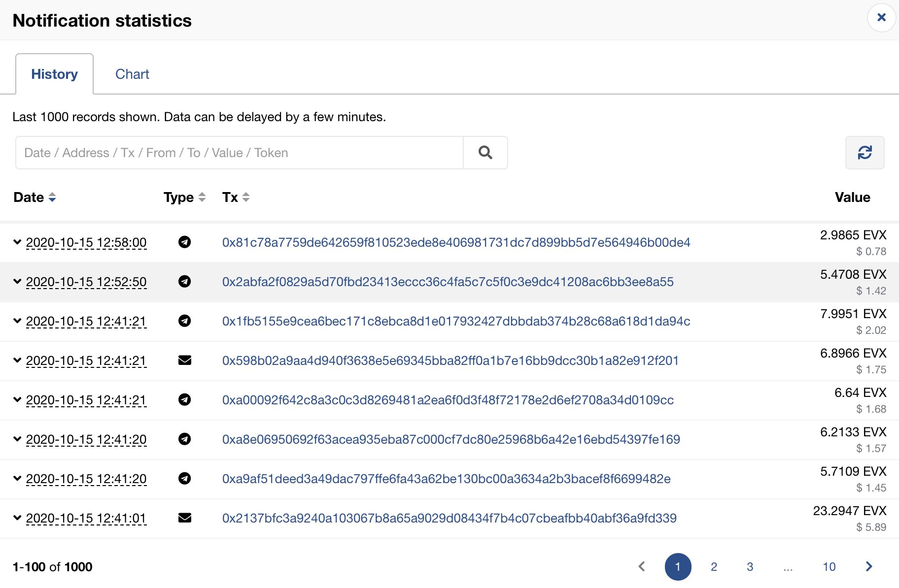Click Telegram icon in 12:52:50 row
The width and height of the screenshot is (899, 588).
point(184,282)
